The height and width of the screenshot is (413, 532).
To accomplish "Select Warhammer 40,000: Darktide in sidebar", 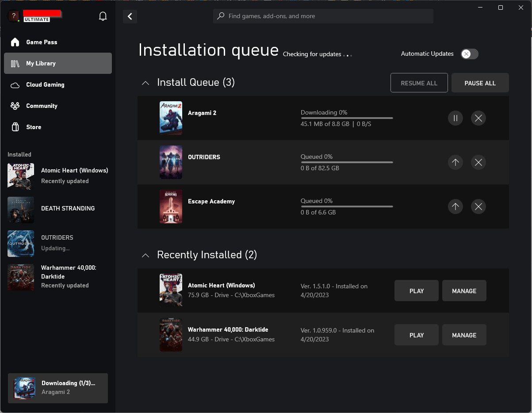I will (58, 277).
